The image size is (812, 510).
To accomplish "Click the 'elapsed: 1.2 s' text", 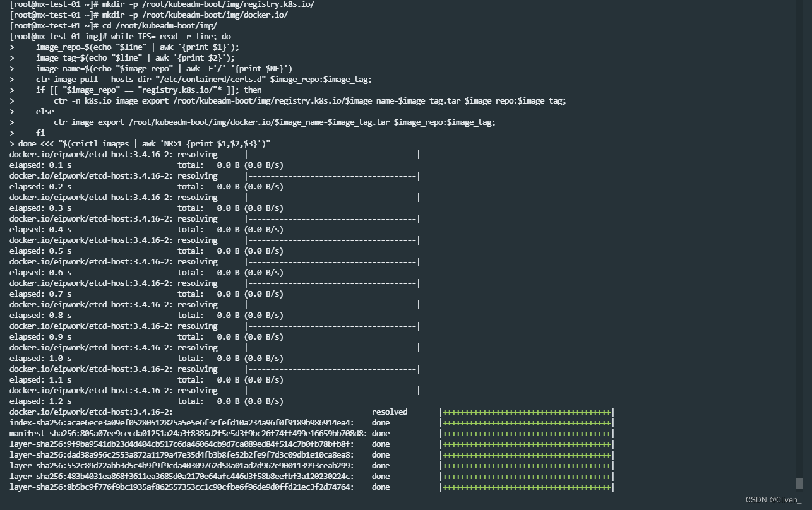I will (40, 401).
